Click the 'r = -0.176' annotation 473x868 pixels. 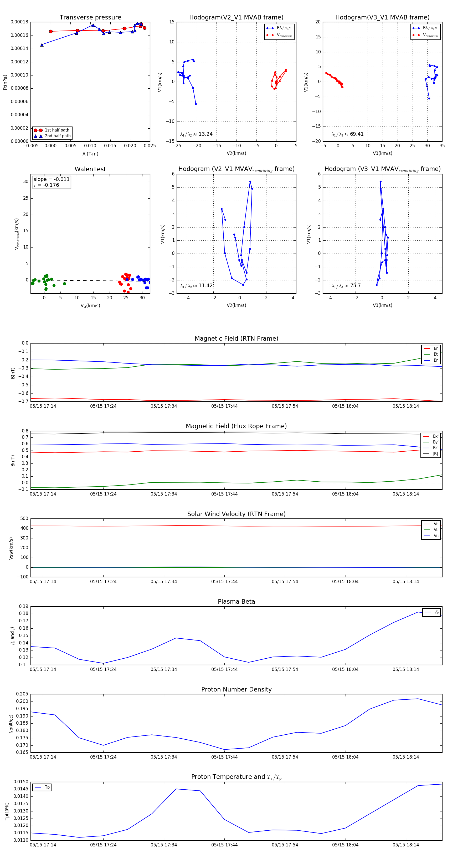pyautogui.click(x=47, y=185)
